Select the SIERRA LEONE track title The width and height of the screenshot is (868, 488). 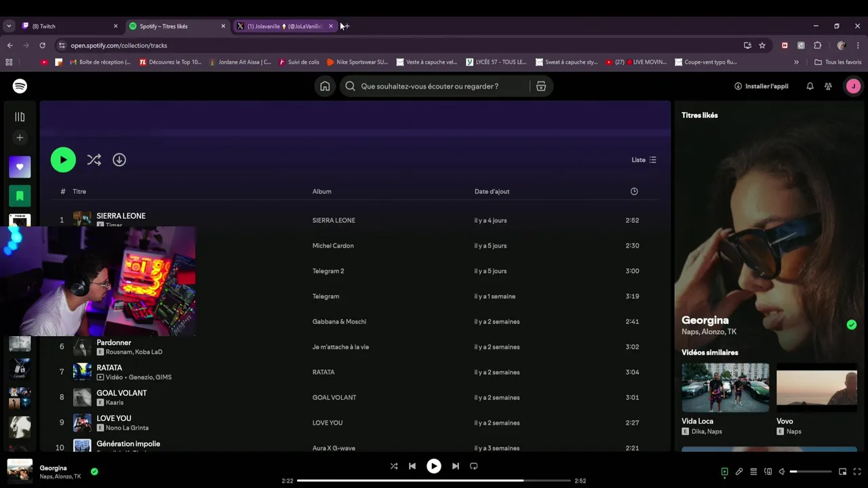[121, 216]
